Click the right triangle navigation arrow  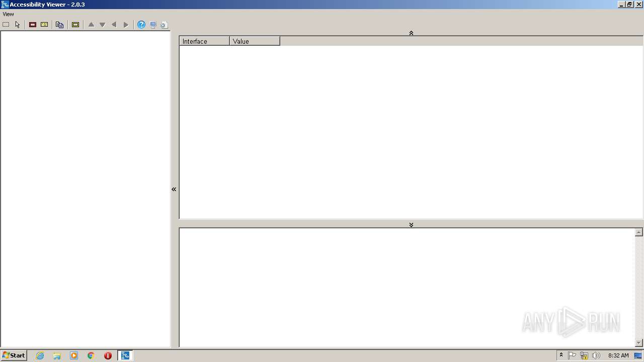pos(126,25)
